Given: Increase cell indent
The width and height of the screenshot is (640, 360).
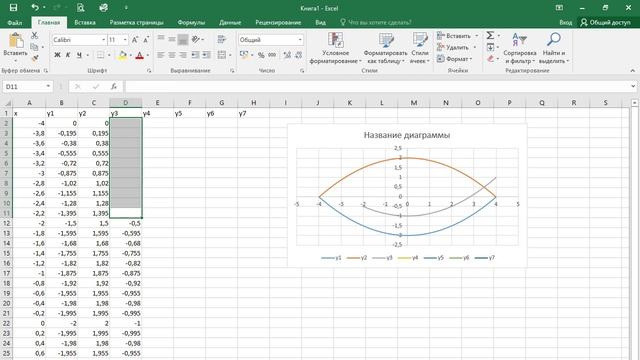Looking at the screenshot, I should pos(207,55).
